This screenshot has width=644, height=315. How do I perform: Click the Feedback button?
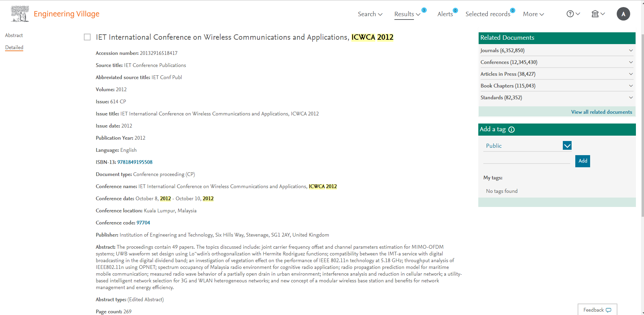coord(597,310)
